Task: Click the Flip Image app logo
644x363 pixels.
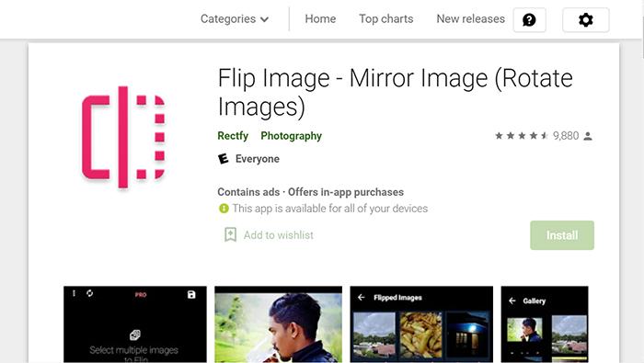Action: pos(123,138)
